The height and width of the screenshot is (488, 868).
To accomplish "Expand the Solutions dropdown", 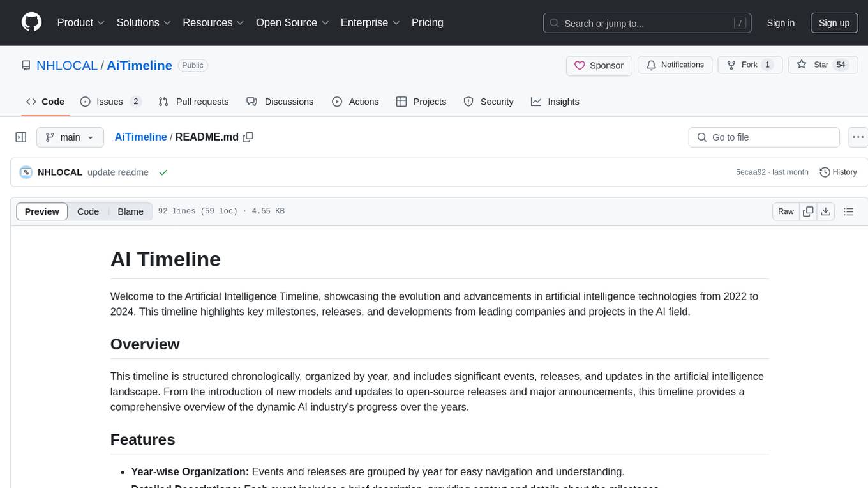I will click(144, 22).
